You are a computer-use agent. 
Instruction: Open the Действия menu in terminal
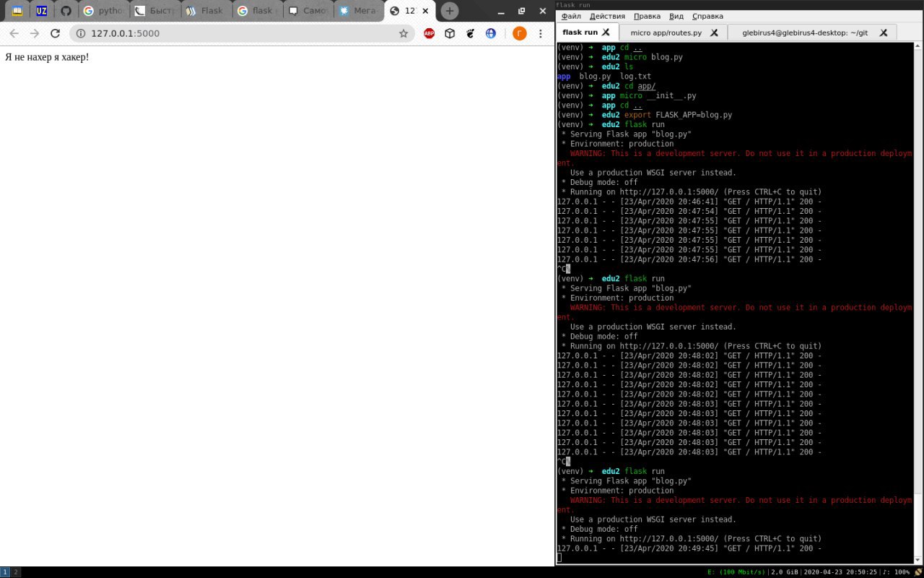(607, 16)
